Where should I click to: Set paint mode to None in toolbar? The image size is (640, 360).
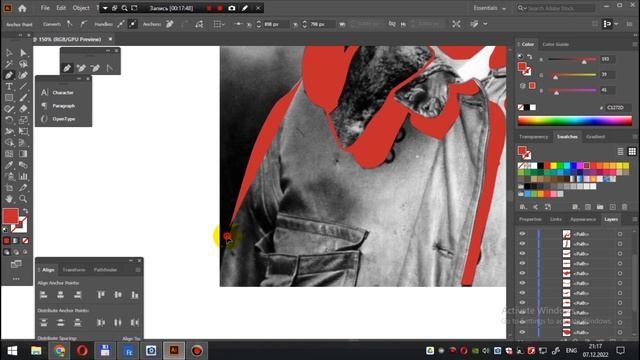tap(25, 241)
